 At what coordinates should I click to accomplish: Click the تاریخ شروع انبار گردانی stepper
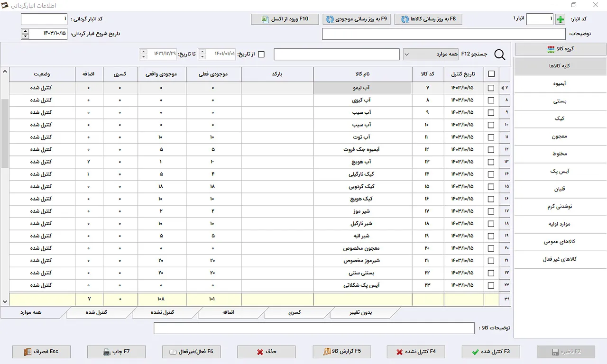(25, 34)
